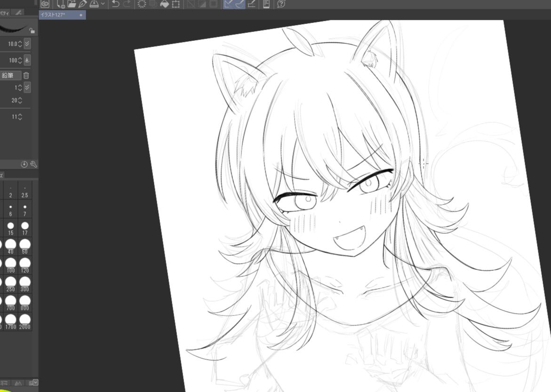The width and height of the screenshot is (551, 392).
Task: Select brush size preset 17
Action: pyautogui.click(x=24, y=228)
